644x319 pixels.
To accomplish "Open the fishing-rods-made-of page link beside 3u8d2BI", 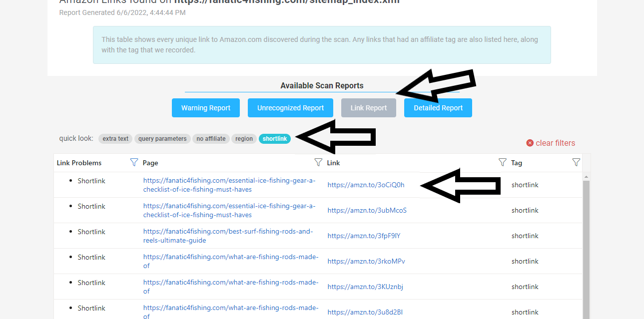I will (x=231, y=311).
